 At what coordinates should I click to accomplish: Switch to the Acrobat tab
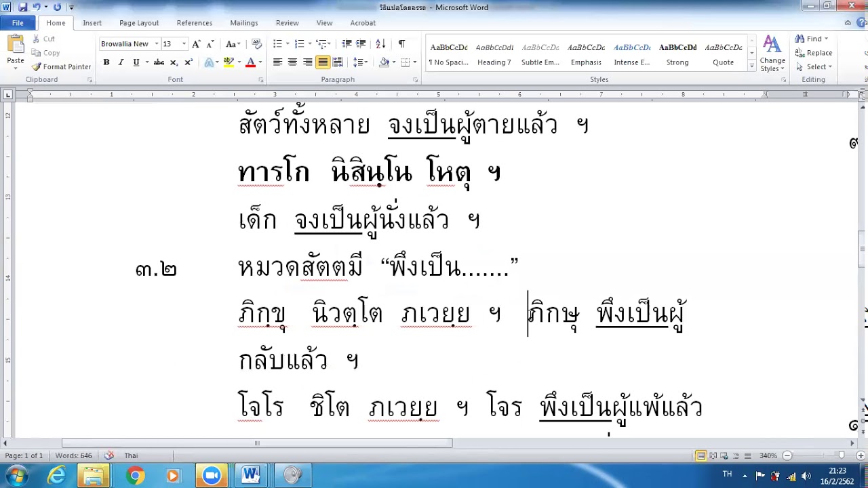click(x=363, y=23)
